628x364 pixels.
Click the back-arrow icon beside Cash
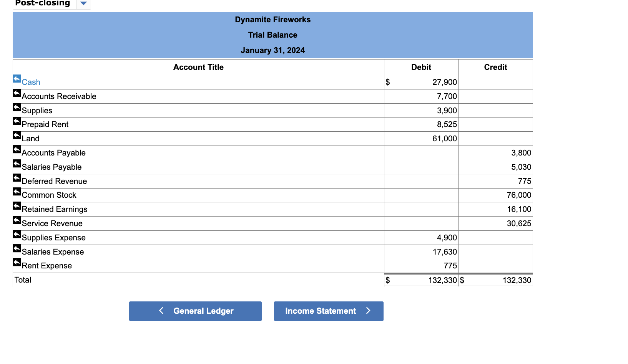(x=17, y=78)
